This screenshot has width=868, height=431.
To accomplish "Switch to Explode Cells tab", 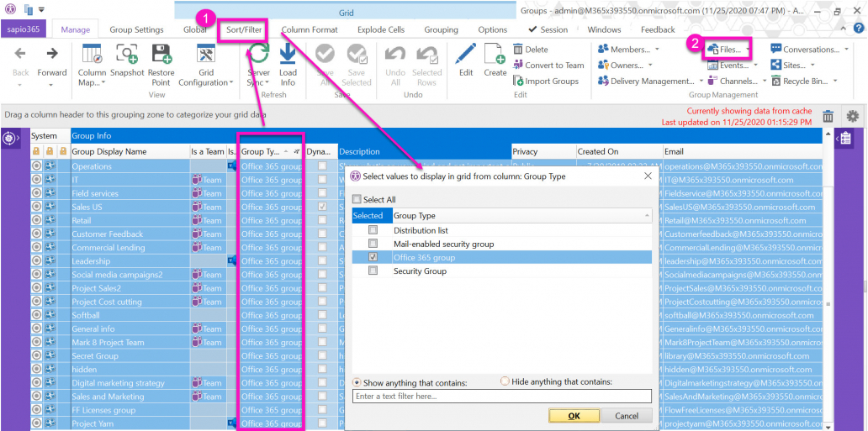I will point(381,30).
